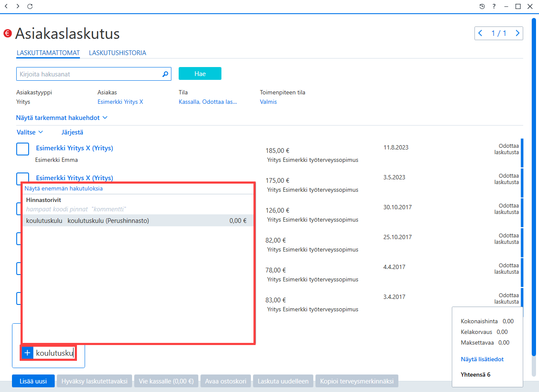Open the Näytä lisätiedot link
Image resolution: width=539 pixels, height=392 pixels.
[482, 359]
